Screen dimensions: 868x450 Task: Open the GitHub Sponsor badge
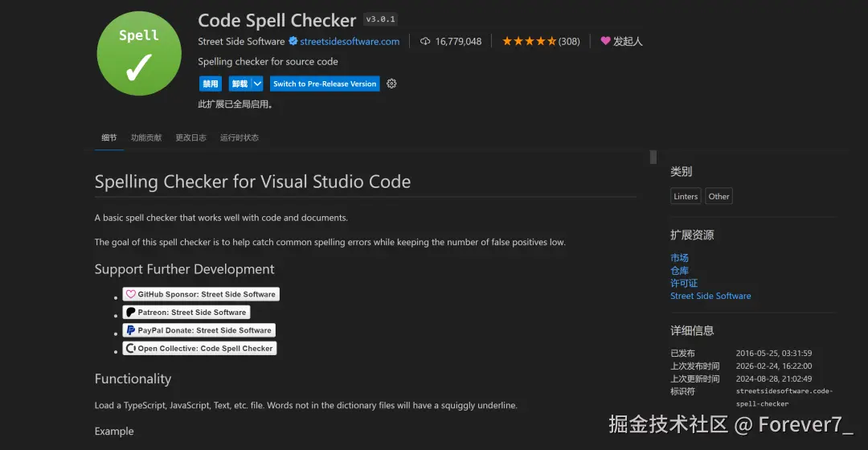point(200,294)
